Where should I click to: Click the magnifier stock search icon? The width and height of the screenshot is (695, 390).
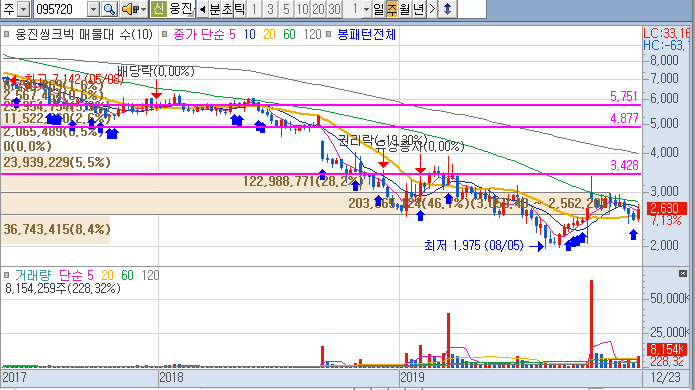coord(109,9)
